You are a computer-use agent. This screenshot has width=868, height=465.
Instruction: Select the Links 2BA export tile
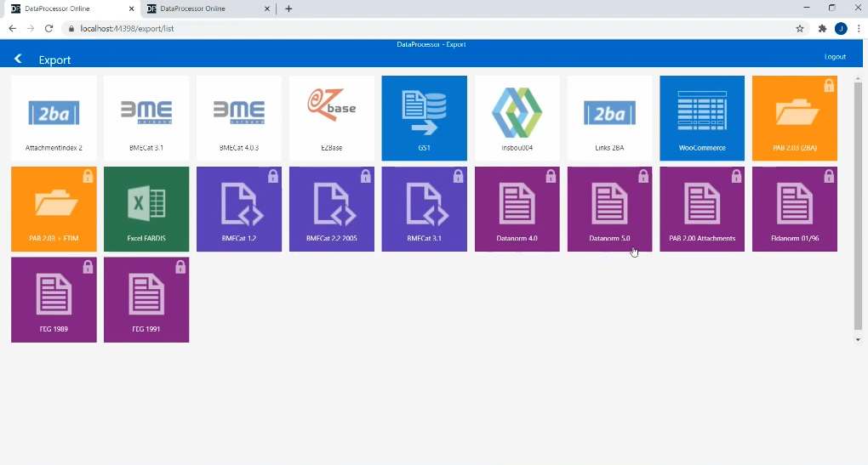point(609,118)
